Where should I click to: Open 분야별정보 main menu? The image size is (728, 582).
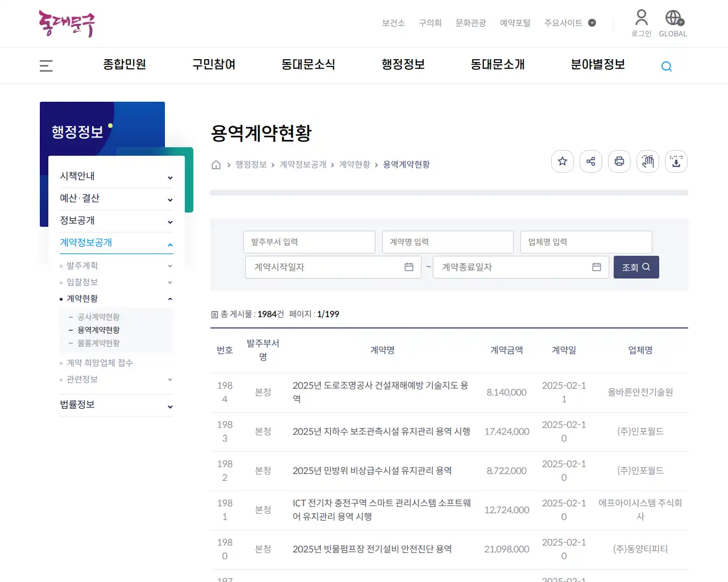pos(598,65)
